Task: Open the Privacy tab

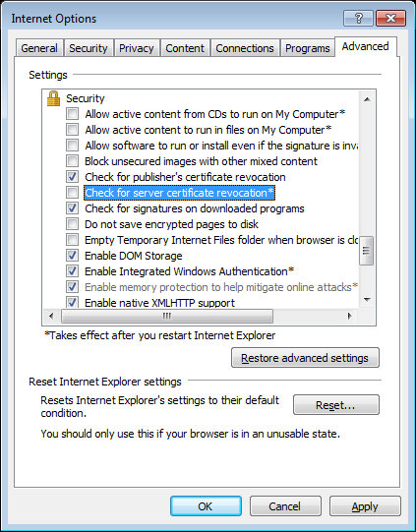Action: (x=137, y=48)
